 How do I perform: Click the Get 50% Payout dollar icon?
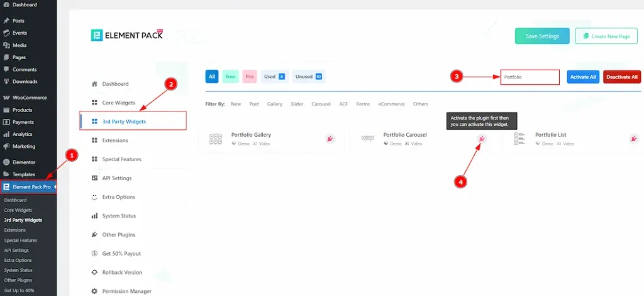point(94,254)
